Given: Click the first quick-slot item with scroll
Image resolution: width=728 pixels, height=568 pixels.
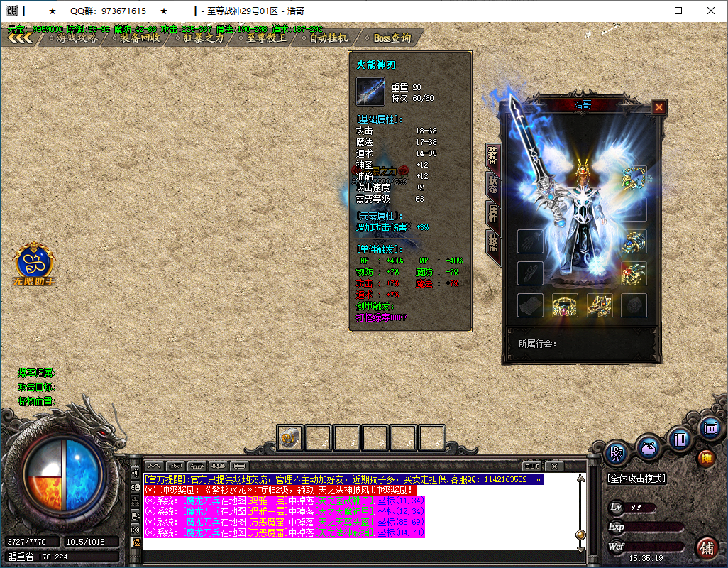Looking at the screenshot, I should tap(289, 437).
